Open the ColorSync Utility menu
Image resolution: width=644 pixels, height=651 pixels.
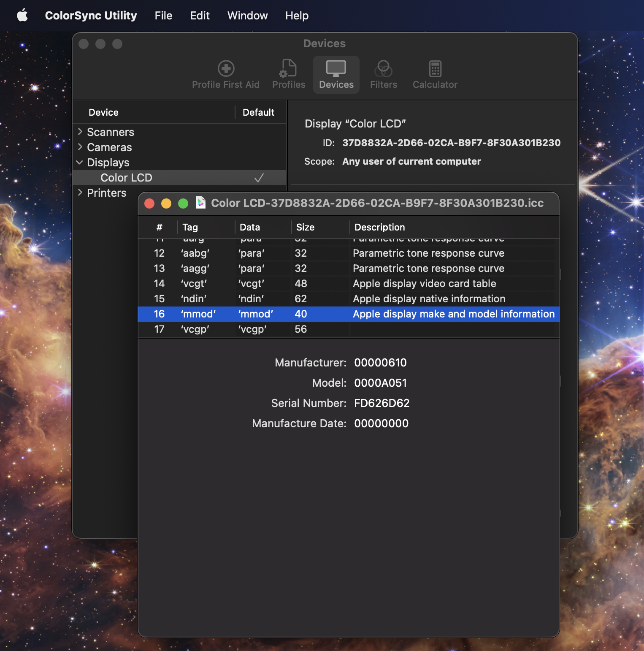coord(91,16)
